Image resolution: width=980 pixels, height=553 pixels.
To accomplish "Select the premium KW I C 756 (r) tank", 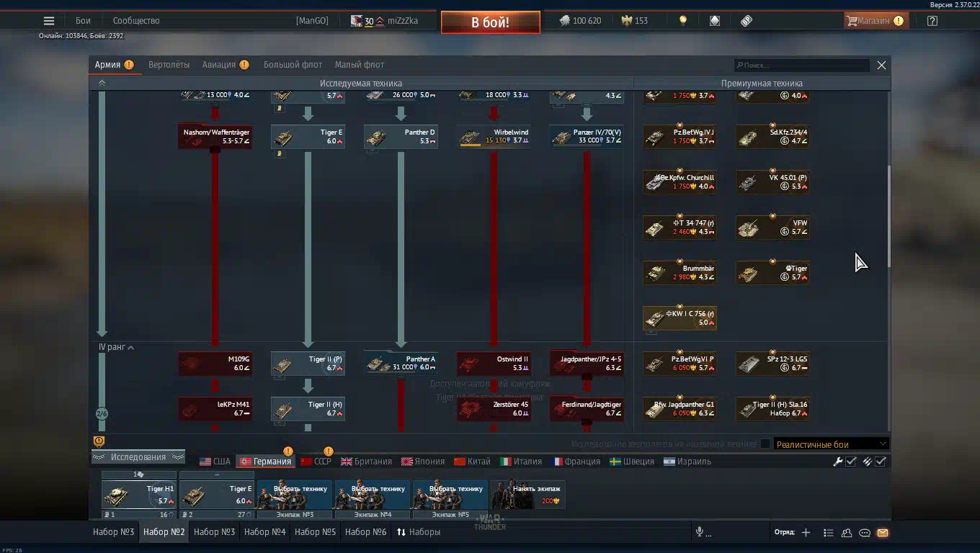I will tap(680, 318).
